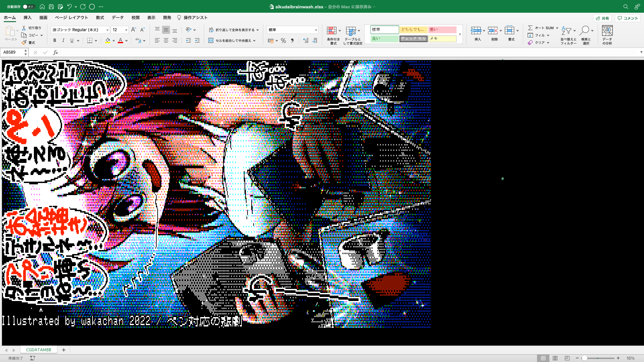Toggle Underline formatting
This screenshot has width=644, height=362.
72,41
